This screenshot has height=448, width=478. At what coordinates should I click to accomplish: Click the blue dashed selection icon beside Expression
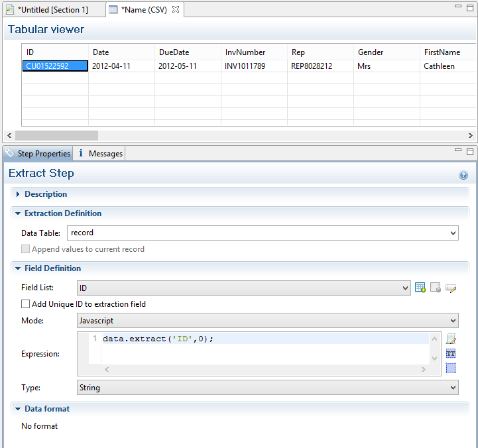(x=451, y=368)
